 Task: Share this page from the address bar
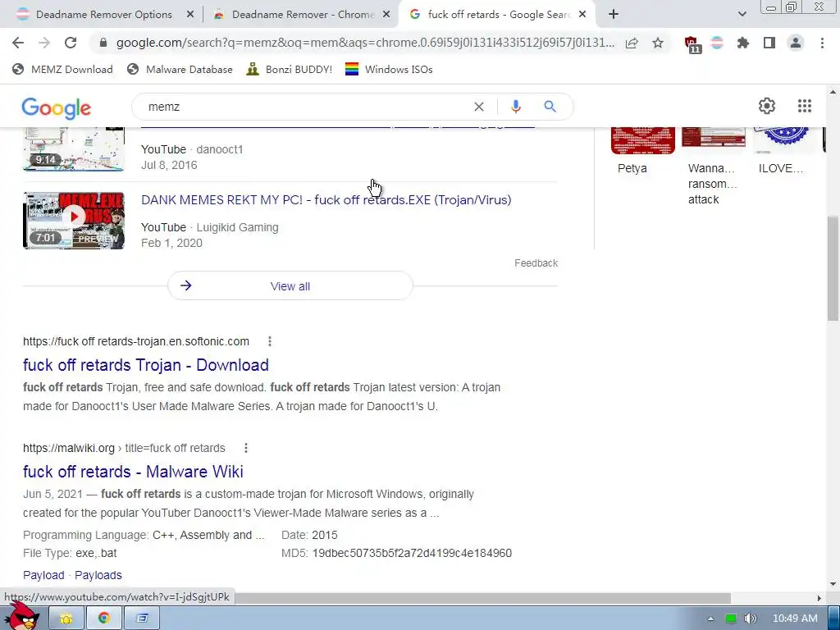[x=632, y=43]
